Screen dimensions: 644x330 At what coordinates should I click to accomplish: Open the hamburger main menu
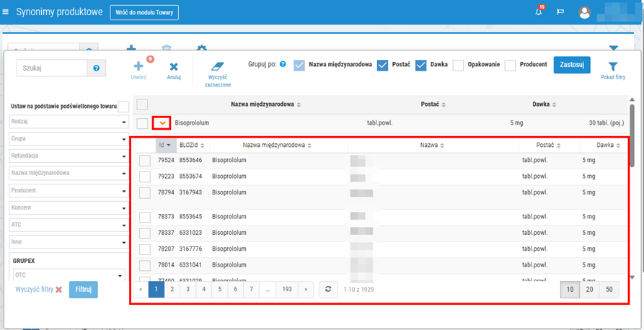tap(6, 12)
